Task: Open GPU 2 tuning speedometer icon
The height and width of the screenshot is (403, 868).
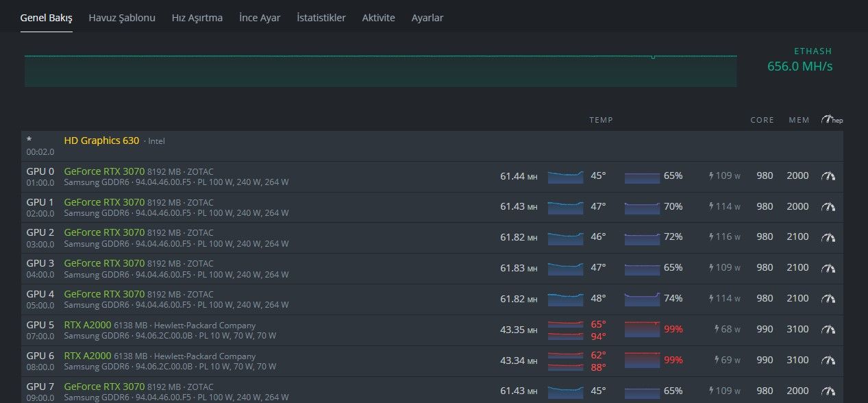Action: [828, 237]
